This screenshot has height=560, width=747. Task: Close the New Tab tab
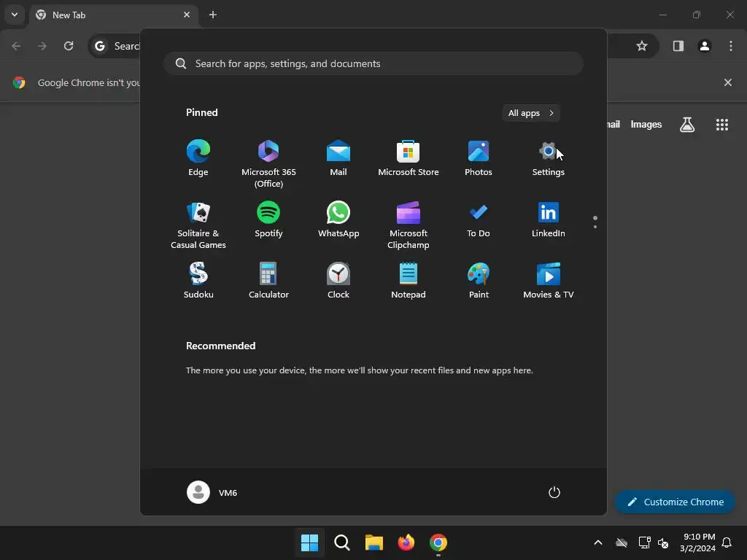(187, 15)
